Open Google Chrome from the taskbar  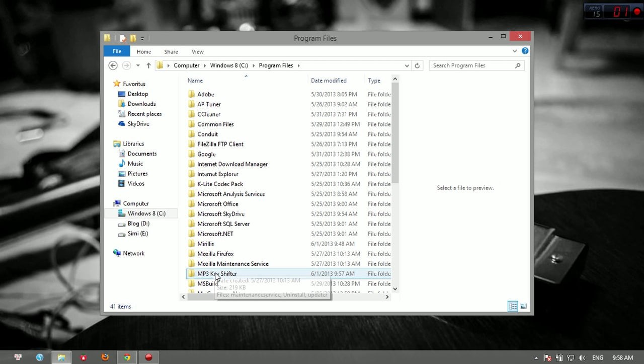pyautogui.click(x=127, y=357)
